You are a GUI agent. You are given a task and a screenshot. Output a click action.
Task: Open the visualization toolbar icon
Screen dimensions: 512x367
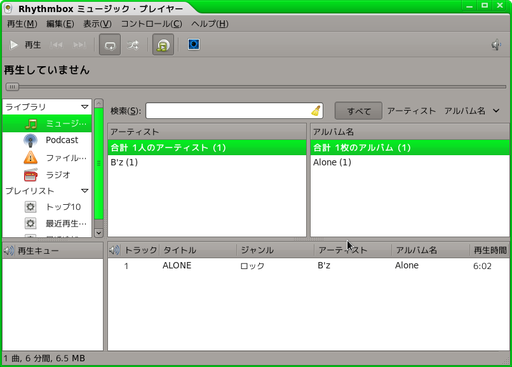(194, 44)
